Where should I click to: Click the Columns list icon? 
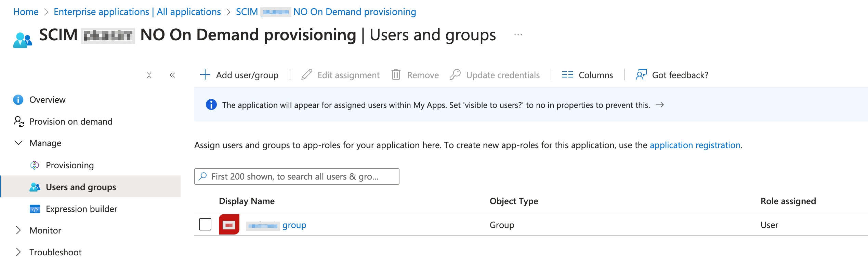click(568, 74)
